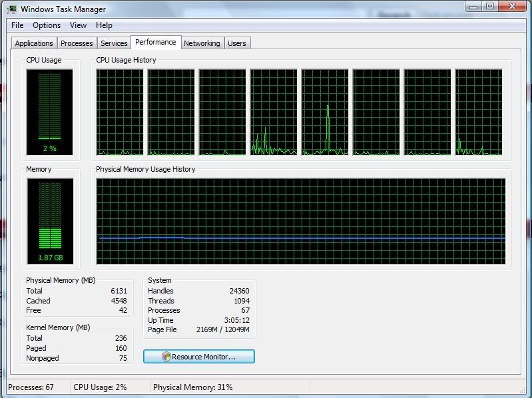Click status bar Physical Memory: 31%
The height and width of the screenshot is (398, 532).
pos(192,387)
